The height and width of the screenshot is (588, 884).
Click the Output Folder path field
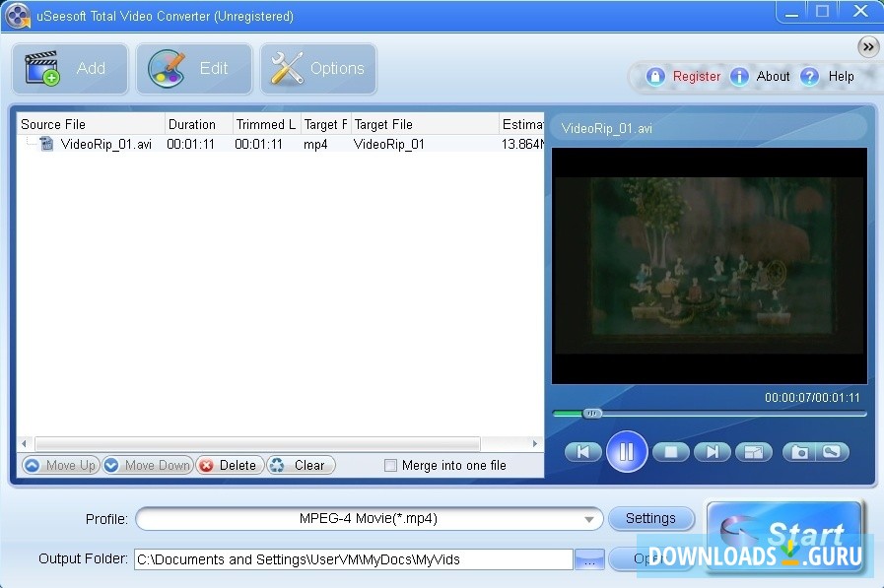pyautogui.click(x=354, y=559)
